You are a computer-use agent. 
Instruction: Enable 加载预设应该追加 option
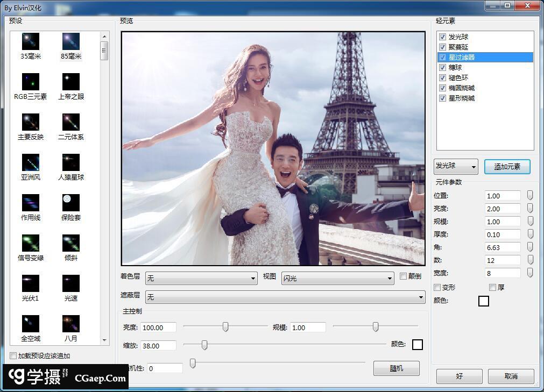pyautogui.click(x=13, y=356)
